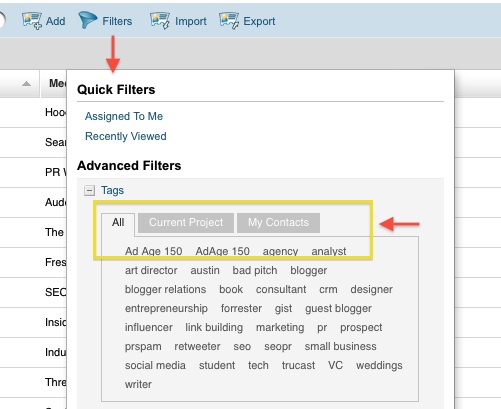Apply the Assigned To Me quick filter
Screen dimensions: 501x409
tap(124, 116)
